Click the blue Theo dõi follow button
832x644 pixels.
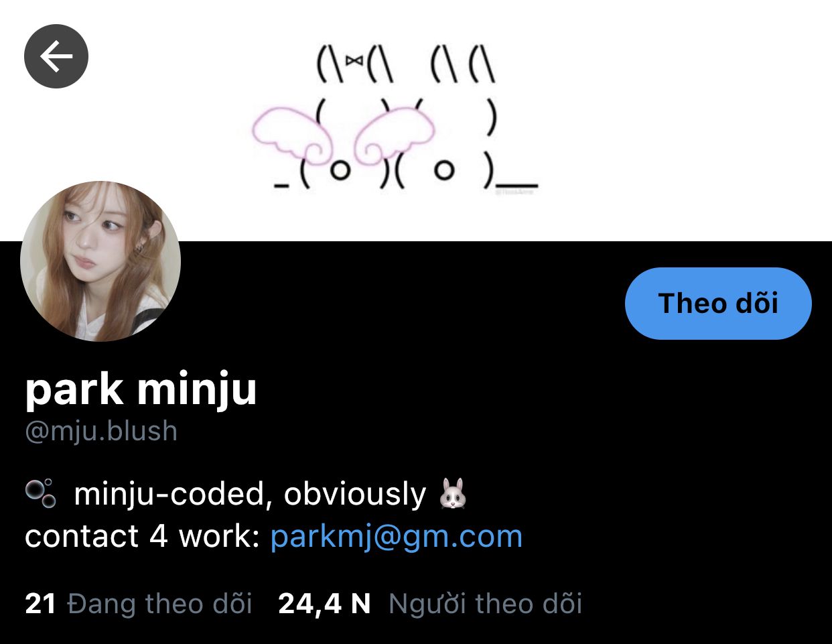point(718,304)
